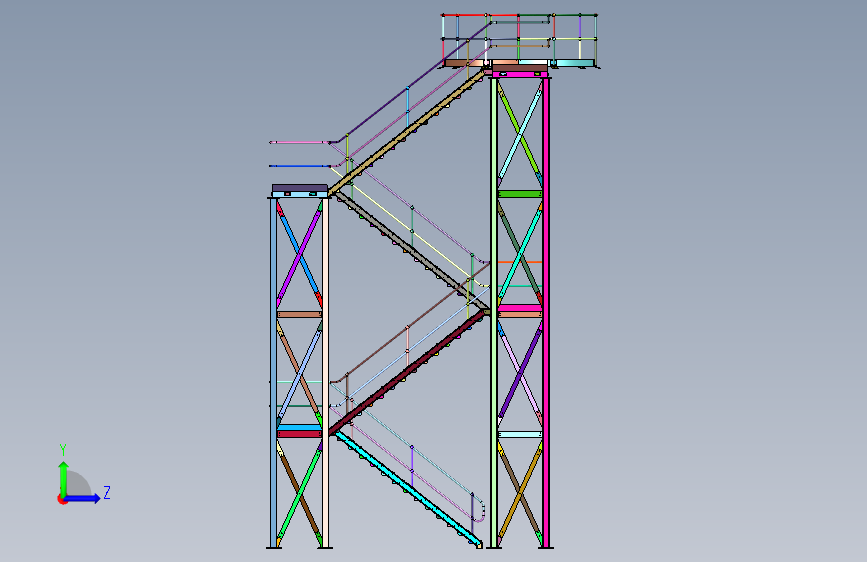Select the cream inner column of the left tower
The height and width of the screenshot is (562, 867).
coord(325,373)
